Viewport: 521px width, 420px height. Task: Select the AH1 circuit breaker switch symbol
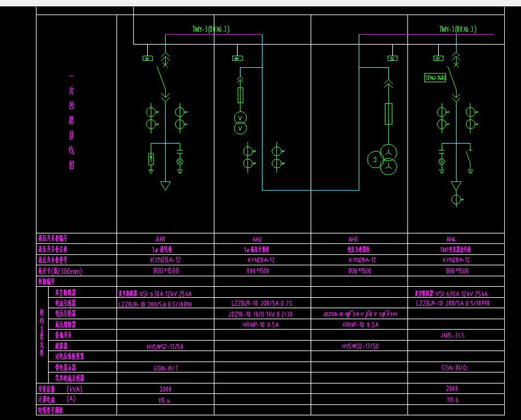[161, 77]
